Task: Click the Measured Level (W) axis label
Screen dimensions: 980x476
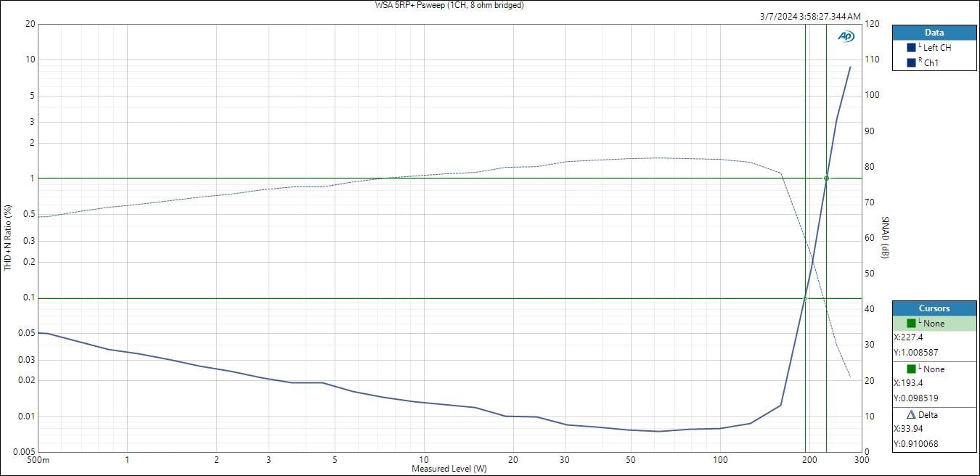Action: [449, 469]
